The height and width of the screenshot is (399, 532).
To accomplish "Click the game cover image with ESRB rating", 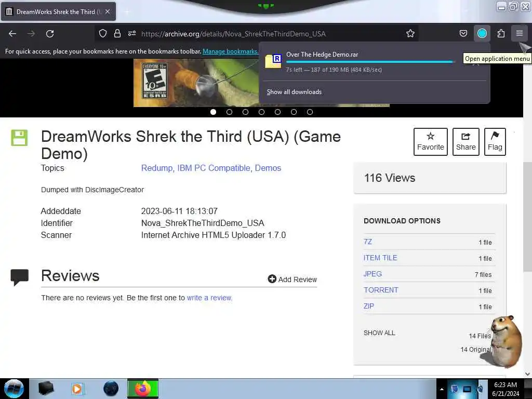I will point(196,83).
